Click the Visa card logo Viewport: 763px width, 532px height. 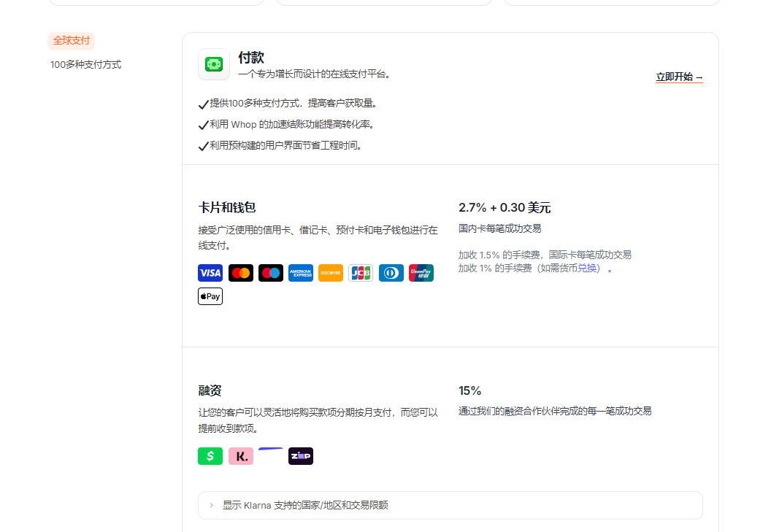tap(210, 273)
